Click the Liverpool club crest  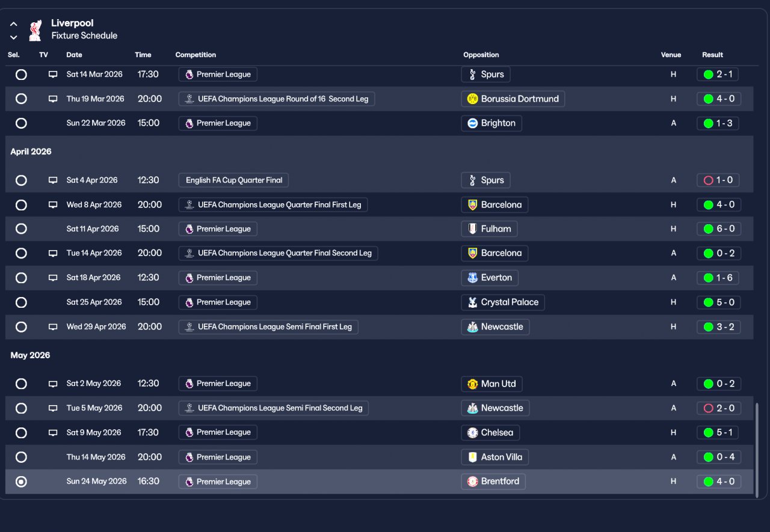(35, 30)
